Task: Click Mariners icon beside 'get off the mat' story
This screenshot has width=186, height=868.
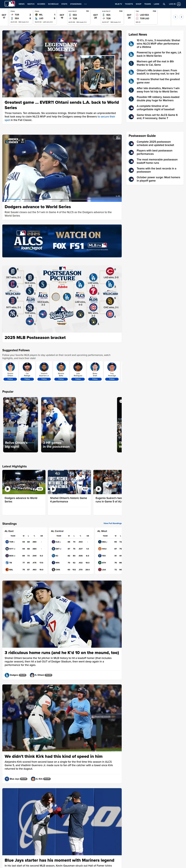Action: (x=131, y=63)
